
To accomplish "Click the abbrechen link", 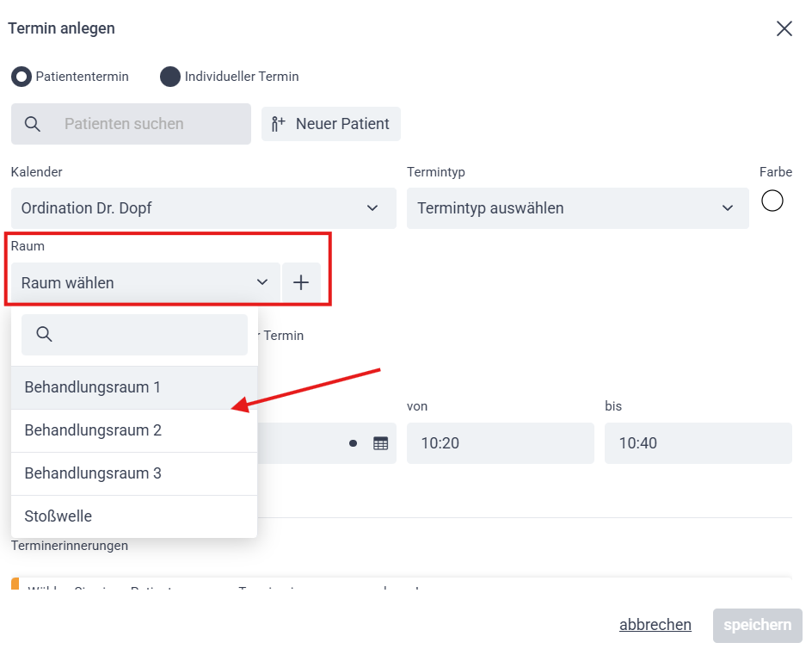I will click(x=655, y=625).
